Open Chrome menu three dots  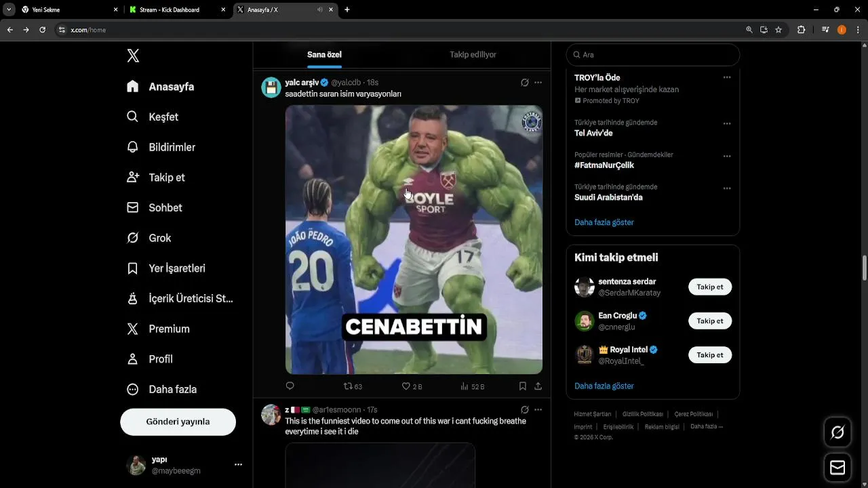tap(858, 30)
